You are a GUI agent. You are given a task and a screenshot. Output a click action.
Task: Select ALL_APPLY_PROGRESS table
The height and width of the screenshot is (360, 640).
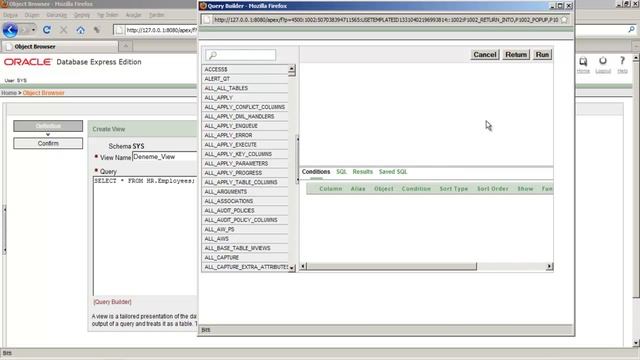click(x=245, y=173)
